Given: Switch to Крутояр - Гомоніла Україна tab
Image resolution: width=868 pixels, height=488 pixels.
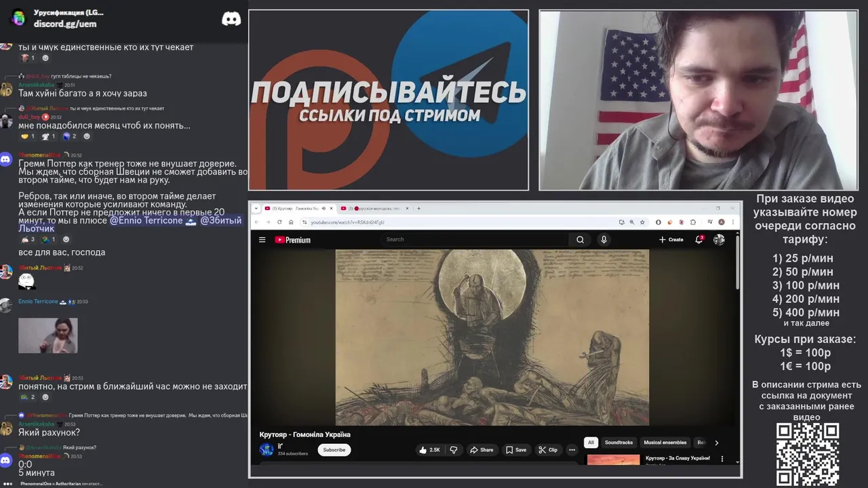Looking at the screenshot, I should (299, 208).
